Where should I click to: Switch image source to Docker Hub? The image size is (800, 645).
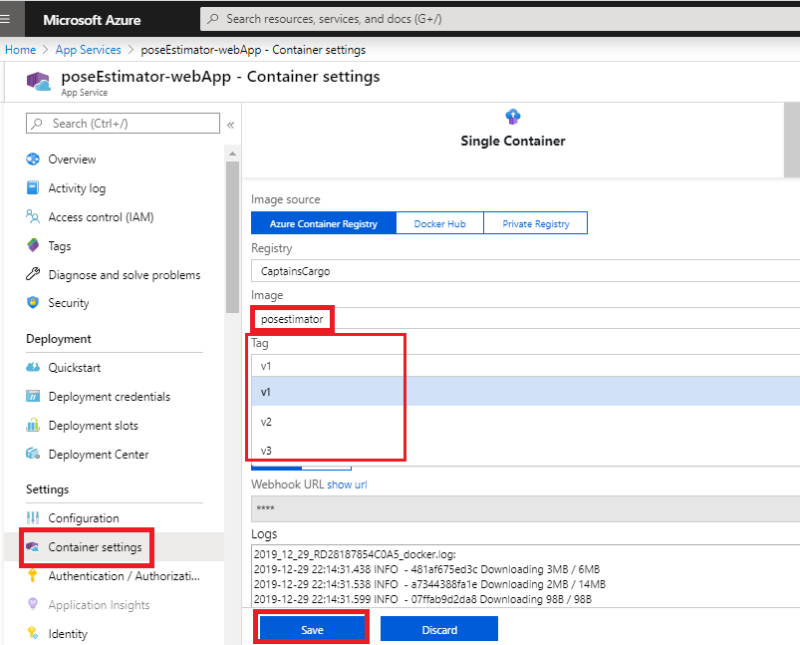pos(439,223)
